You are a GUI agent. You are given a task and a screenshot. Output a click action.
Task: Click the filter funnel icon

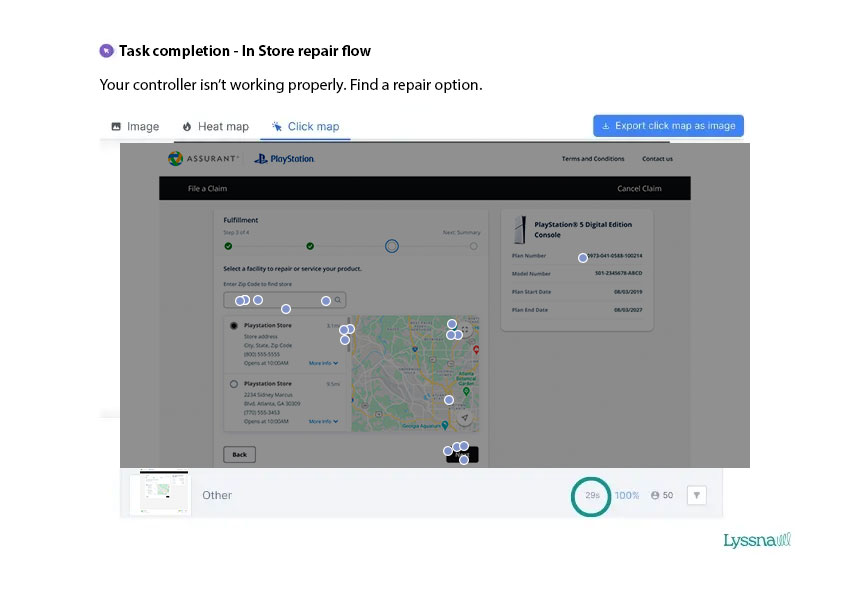tap(697, 495)
